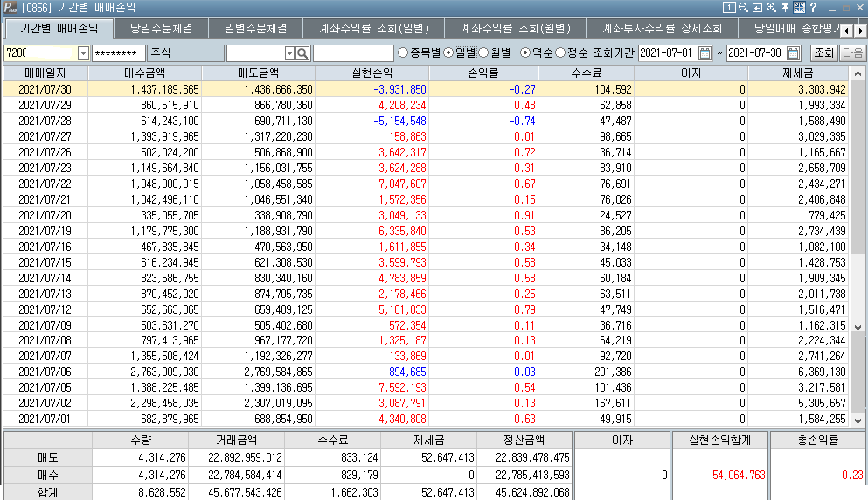Click the screen number 1 icon

click(729, 8)
